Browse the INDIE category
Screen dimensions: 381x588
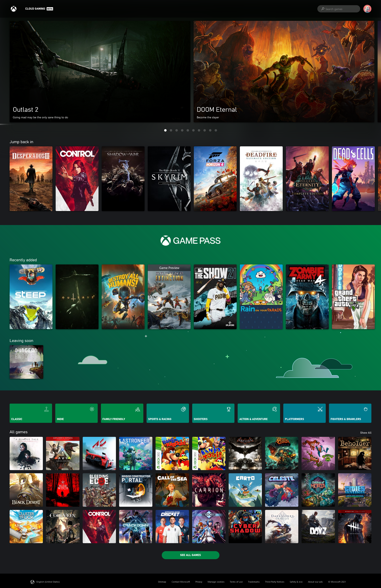tap(76, 413)
